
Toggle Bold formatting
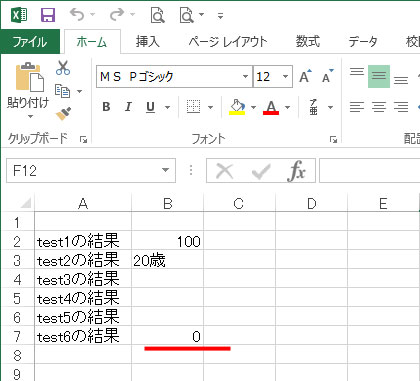[106, 107]
